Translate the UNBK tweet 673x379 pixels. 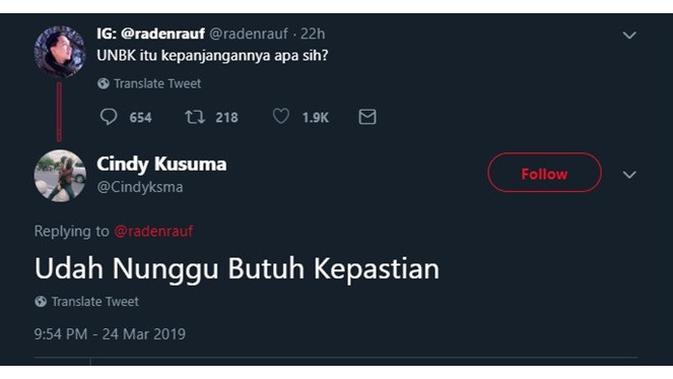[x=157, y=83]
